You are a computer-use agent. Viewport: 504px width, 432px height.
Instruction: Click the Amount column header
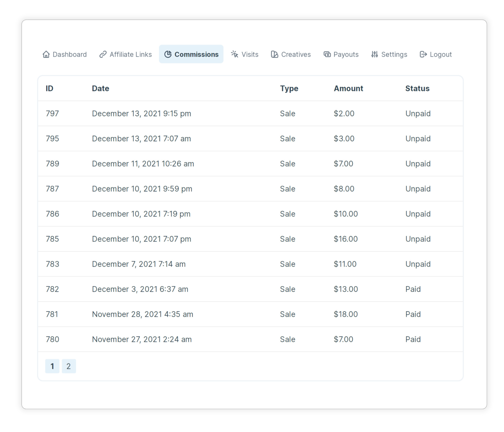(348, 88)
